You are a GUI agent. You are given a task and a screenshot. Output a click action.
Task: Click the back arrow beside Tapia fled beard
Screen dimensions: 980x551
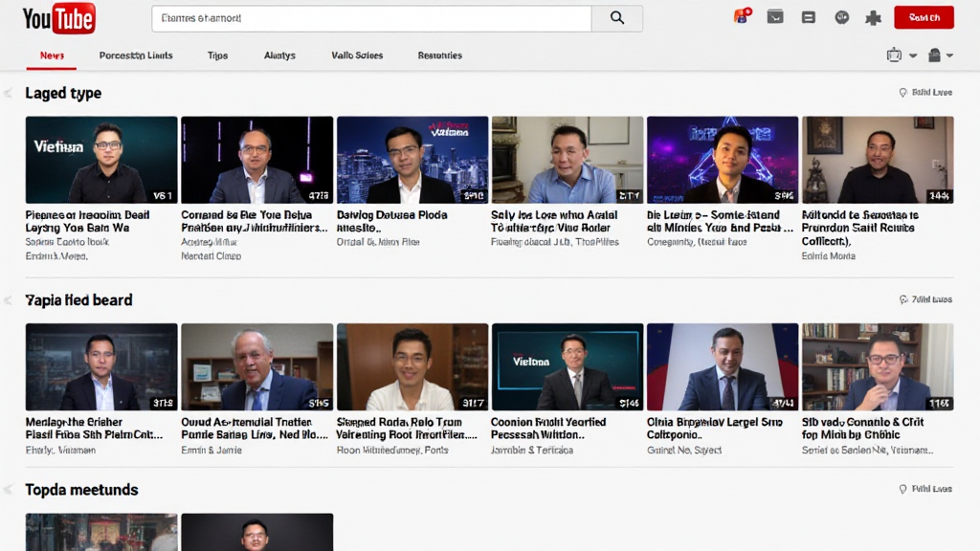[x=8, y=299]
